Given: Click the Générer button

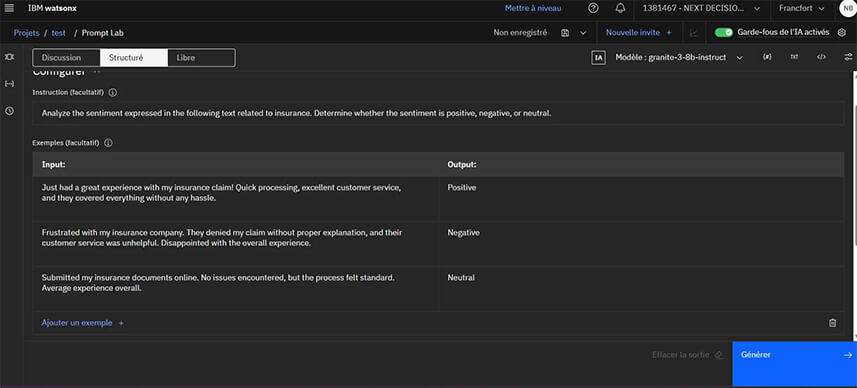Looking at the screenshot, I should tap(795, 364).
